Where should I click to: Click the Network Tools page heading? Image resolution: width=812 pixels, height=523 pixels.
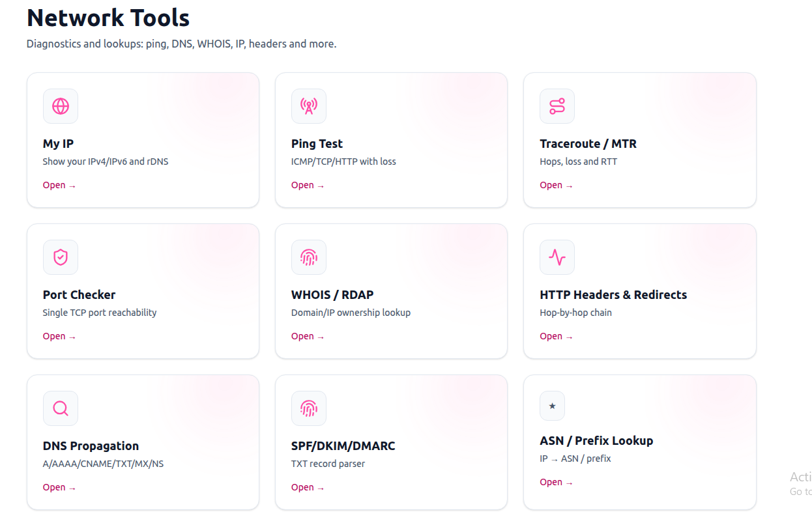pyautogui.click(x=108, y=18)
